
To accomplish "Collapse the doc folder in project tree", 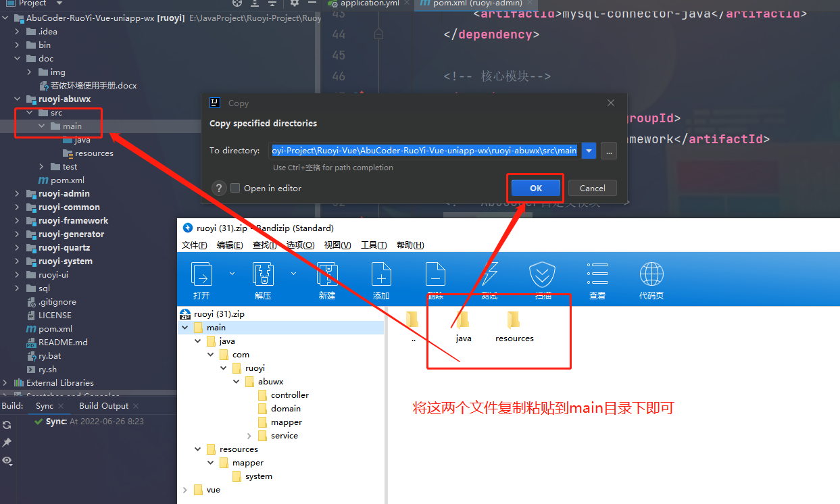I will [x=18, y=59].
